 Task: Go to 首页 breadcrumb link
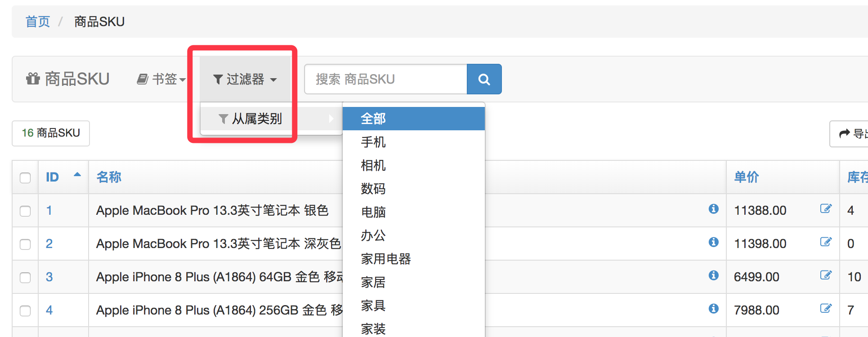[38, 22]
